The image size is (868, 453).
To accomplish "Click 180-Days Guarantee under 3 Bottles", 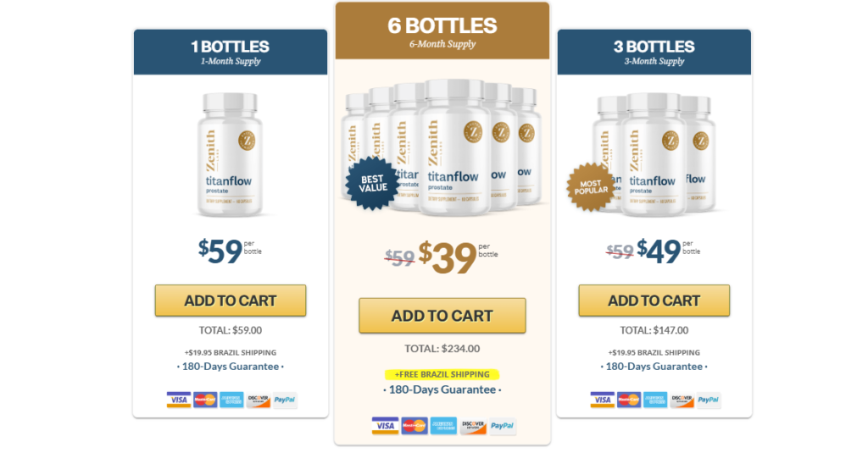I will tap(654, 366).
